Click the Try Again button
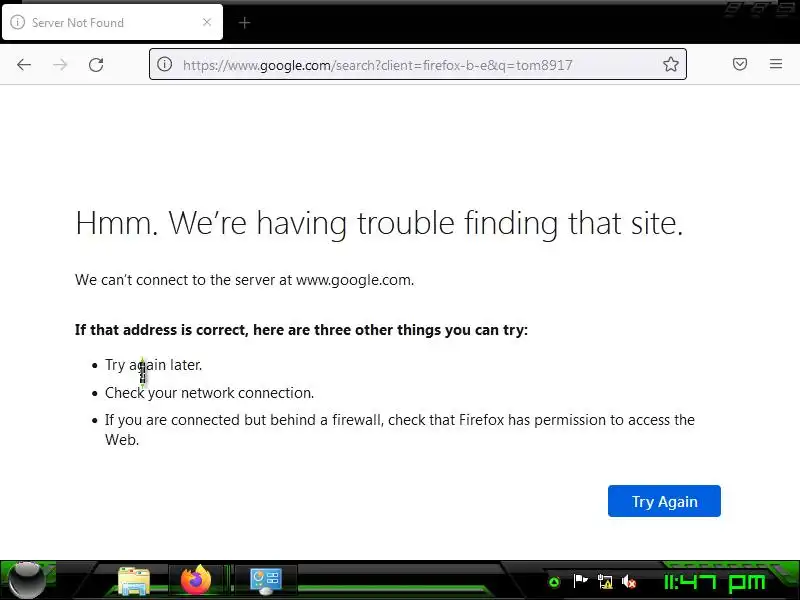Viewport: 800px width, 600px height. point(664,501)
